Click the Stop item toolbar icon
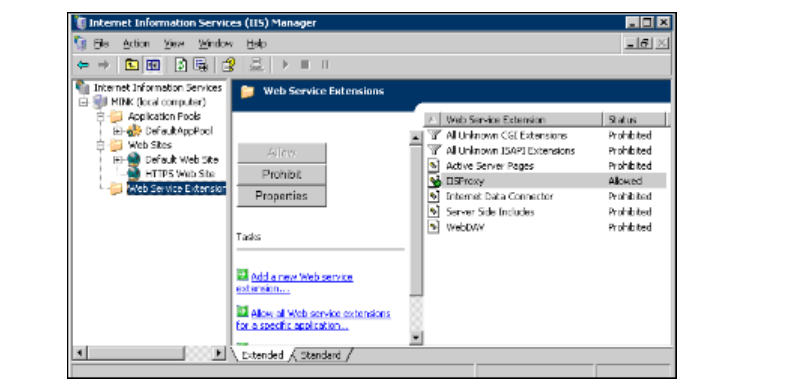The height and width of the screenshot is (385, 794). tap(305, 65)
